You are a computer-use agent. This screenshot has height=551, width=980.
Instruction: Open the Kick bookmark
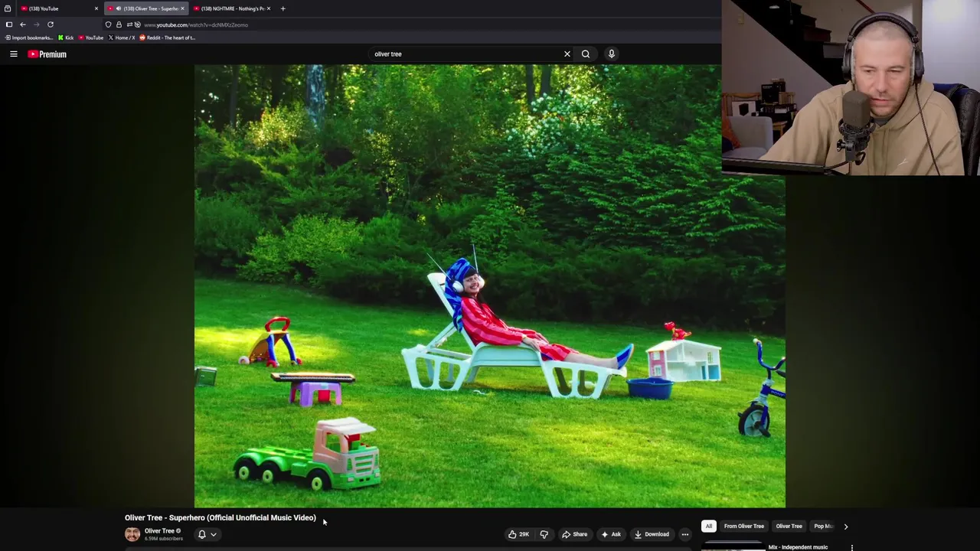click(66, 37)
